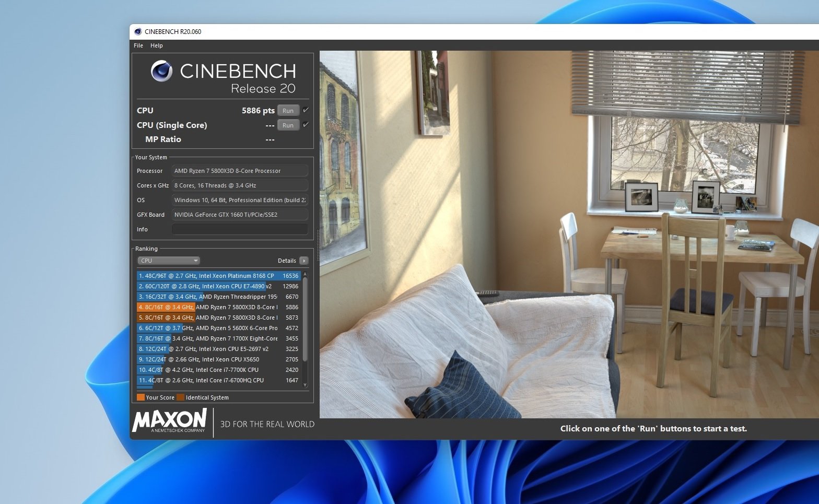
Task: Select ranking row AMD Ryzen Threadripper
Action: [x=218, y=297]
